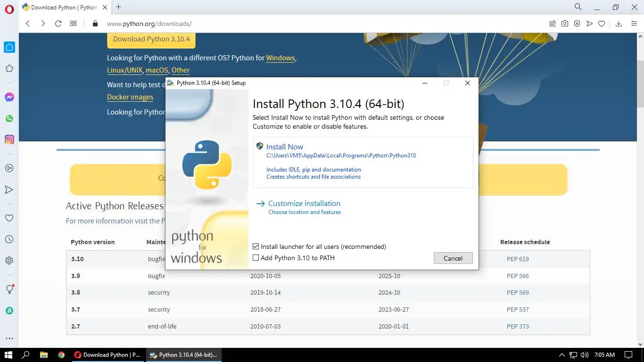The width and height of the screenshot is (644, 362).
Task: Send page to My Flow from address bar
Action: click(x=589, y=24)
